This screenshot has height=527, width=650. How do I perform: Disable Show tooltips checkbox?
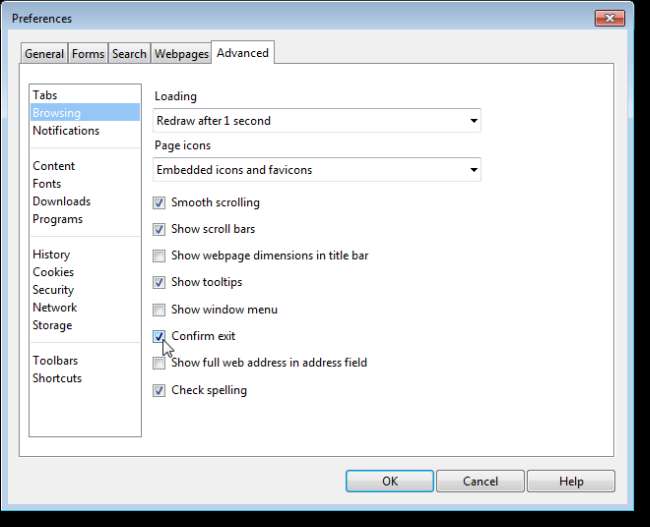coord(159,282)
